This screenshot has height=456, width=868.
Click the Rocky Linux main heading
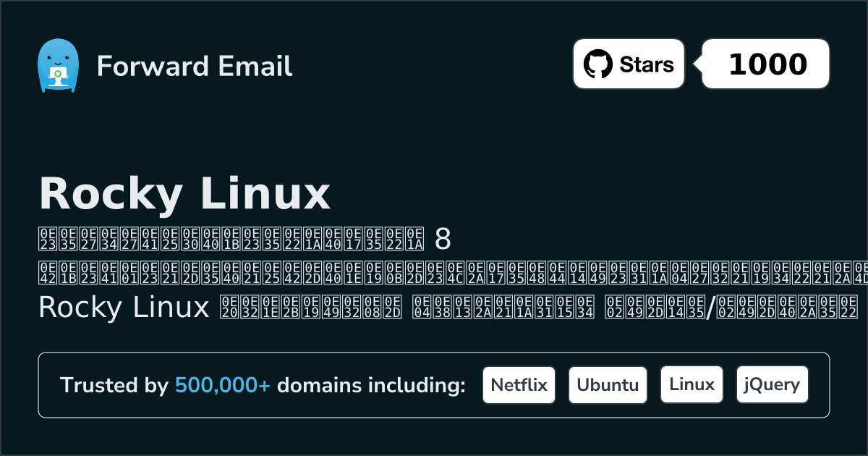[184, 194]
